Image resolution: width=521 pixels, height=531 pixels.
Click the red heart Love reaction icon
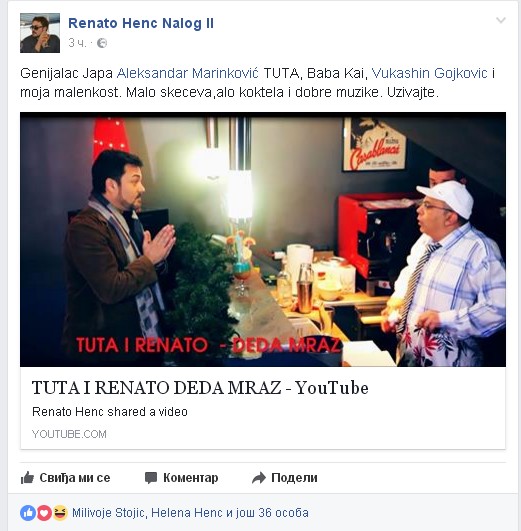point(44,513)
